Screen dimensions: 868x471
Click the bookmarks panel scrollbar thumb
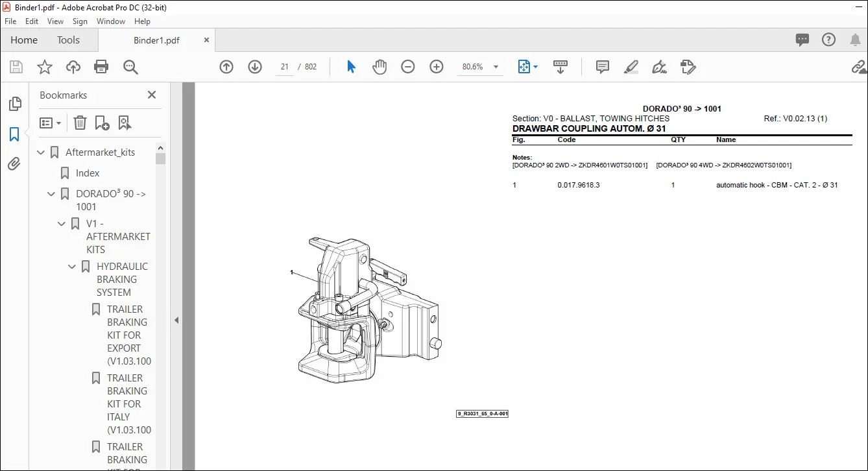pos(160,159)
